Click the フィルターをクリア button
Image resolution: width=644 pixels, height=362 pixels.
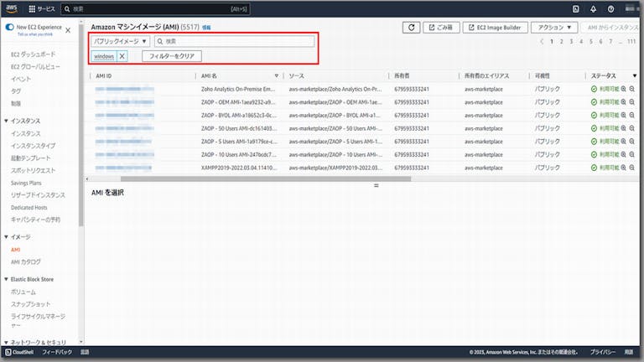coord(172,56)
